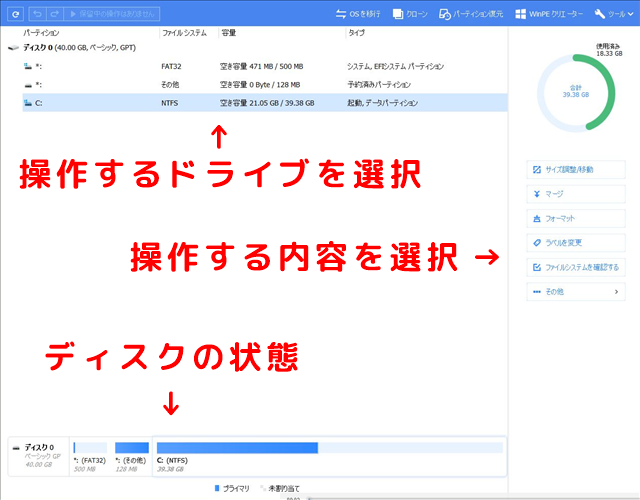640x500 pixels.
Task: Click the three dots その他 icon
Action: pyautogui.click(x=537, y=291)
